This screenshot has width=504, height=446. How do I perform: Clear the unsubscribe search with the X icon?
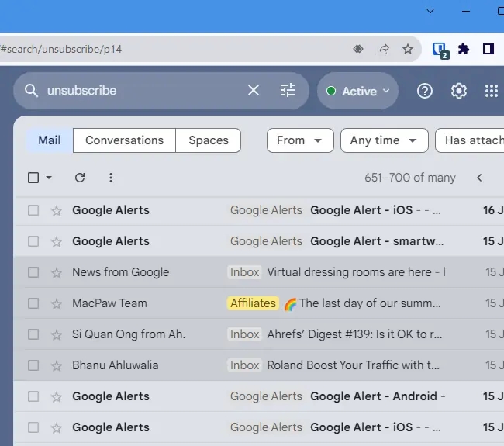click(254, 90)
